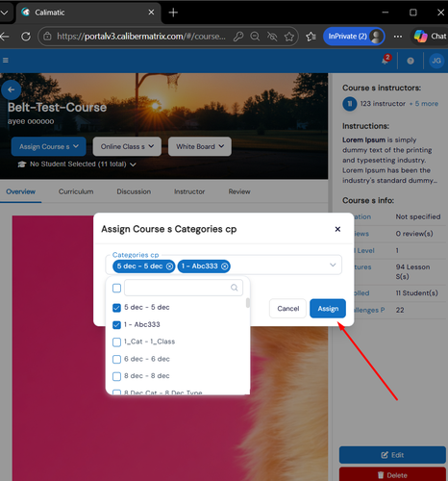Switch to the Curriculum tab
Screen dimensions: 448x481
click(76, 191)
